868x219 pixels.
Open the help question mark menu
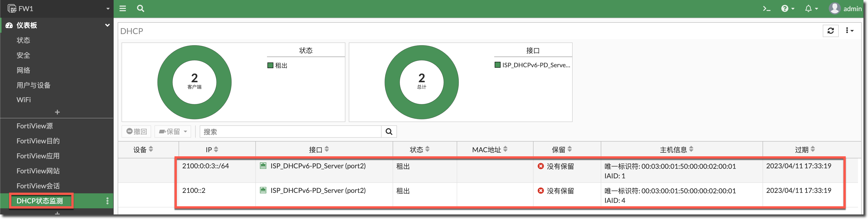788,9
